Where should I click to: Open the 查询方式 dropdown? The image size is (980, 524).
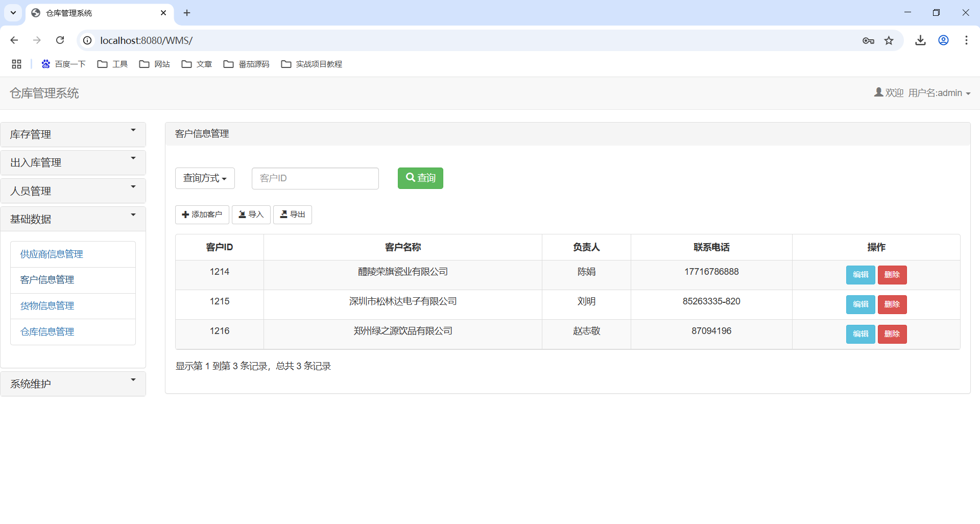[x=205, y=178]
